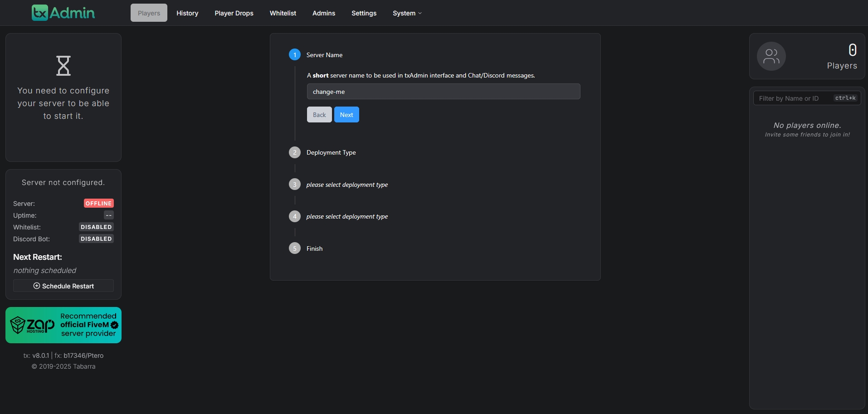Open the ZAP Hosting banner
This screenshot has height=414, width=868.
coord(63,325)
